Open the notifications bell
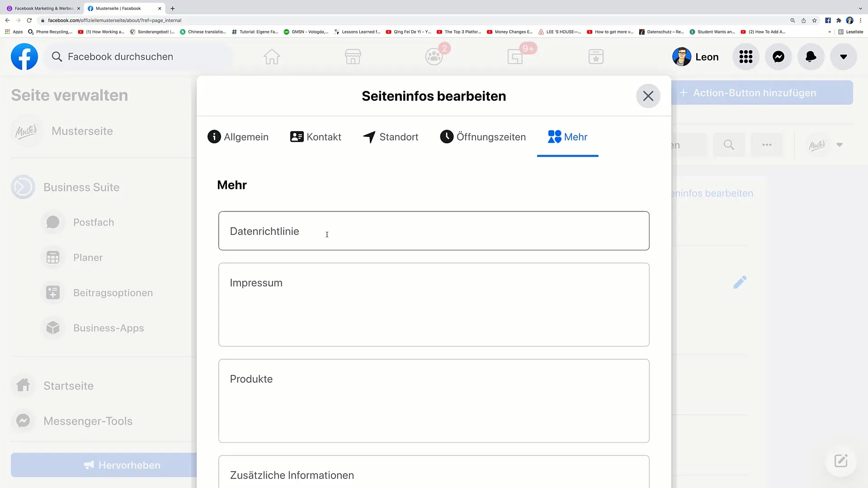This screenshot has width=868, height=488. click(811, 57)
